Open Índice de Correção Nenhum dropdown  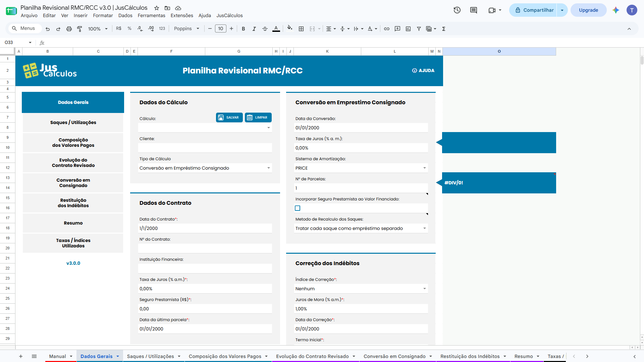coord(425,289)
